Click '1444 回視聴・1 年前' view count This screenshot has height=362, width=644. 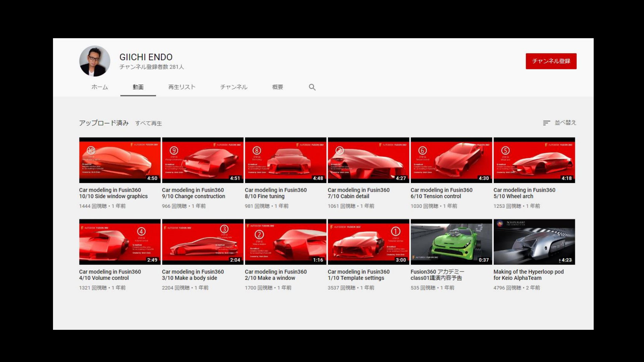pos(102,206)
